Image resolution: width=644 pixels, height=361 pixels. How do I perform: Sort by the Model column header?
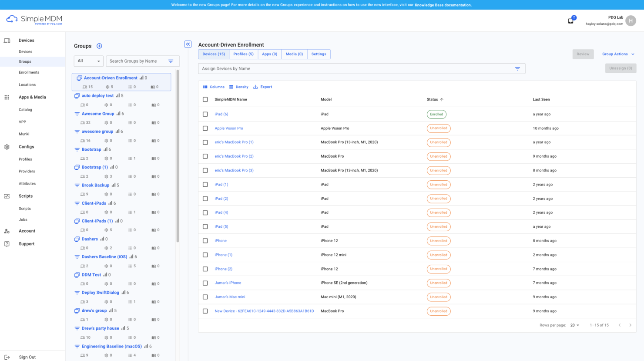(x=326, y=100)
